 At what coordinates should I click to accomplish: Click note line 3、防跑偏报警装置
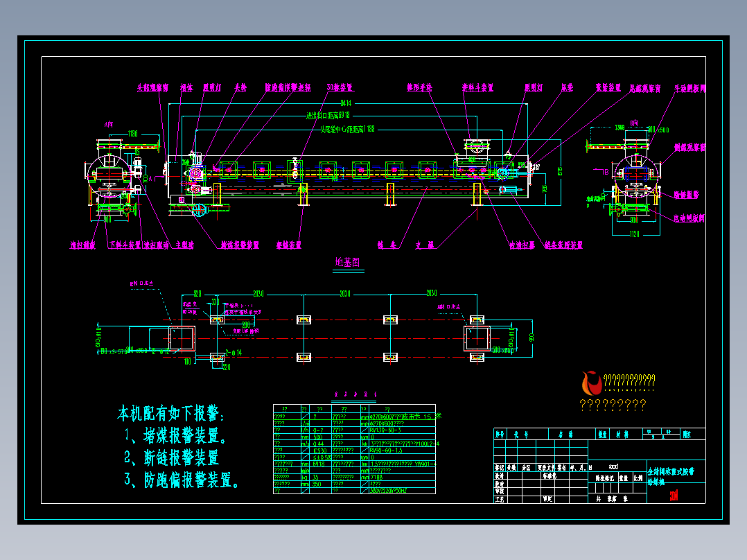(x=182, y=480)
